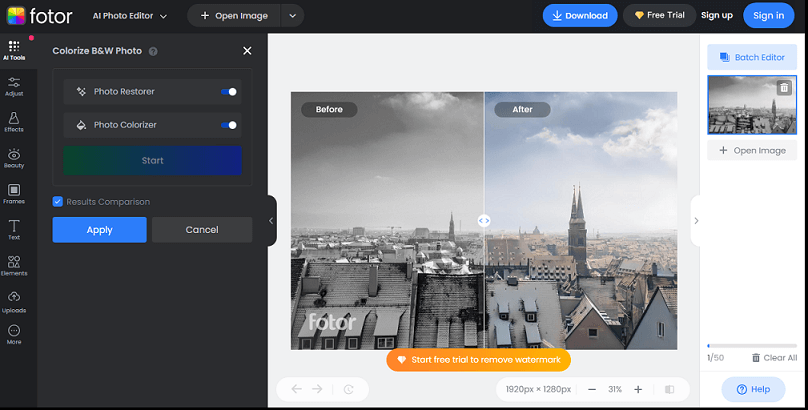
Task: Click the compare original icon in zoom bar
Action: pyautogui.click(x=669, y=389)
